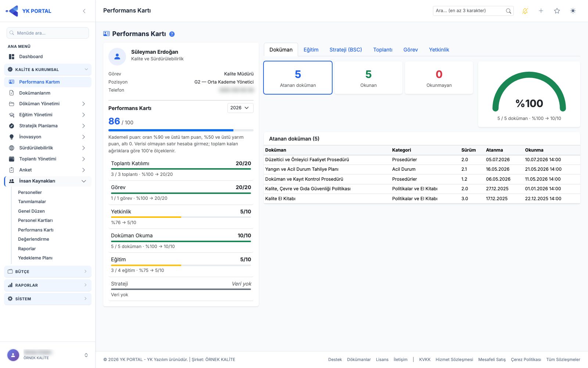Image resolution: width=588 pixels, height=368 pixels.
Task: Click the Anket clipboard icon
Action: [11, 170]
